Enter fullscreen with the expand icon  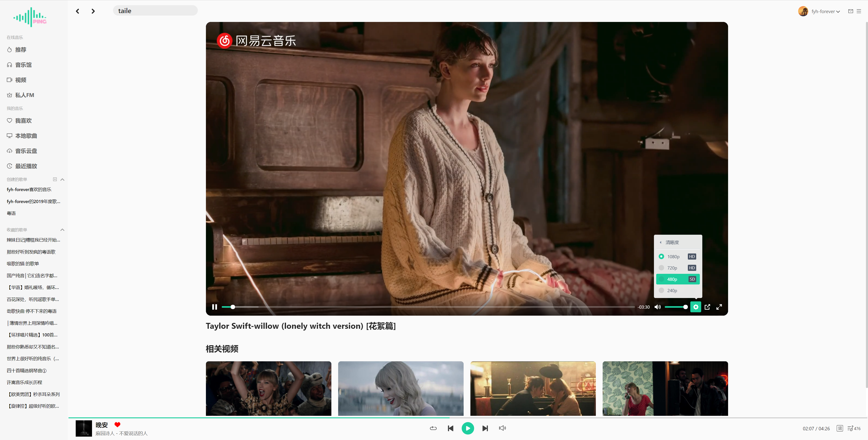[x=719, y=307]
